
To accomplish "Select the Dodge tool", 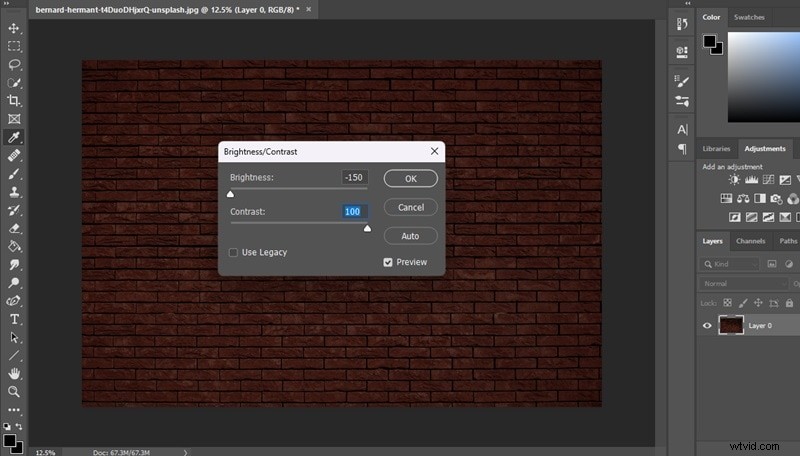I will (14, 283).
